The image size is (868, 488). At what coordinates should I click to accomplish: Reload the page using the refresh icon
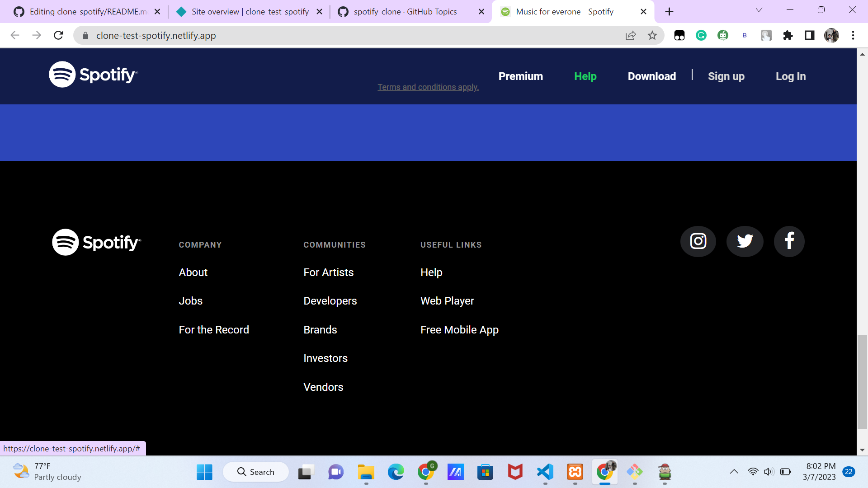(58, 35)
